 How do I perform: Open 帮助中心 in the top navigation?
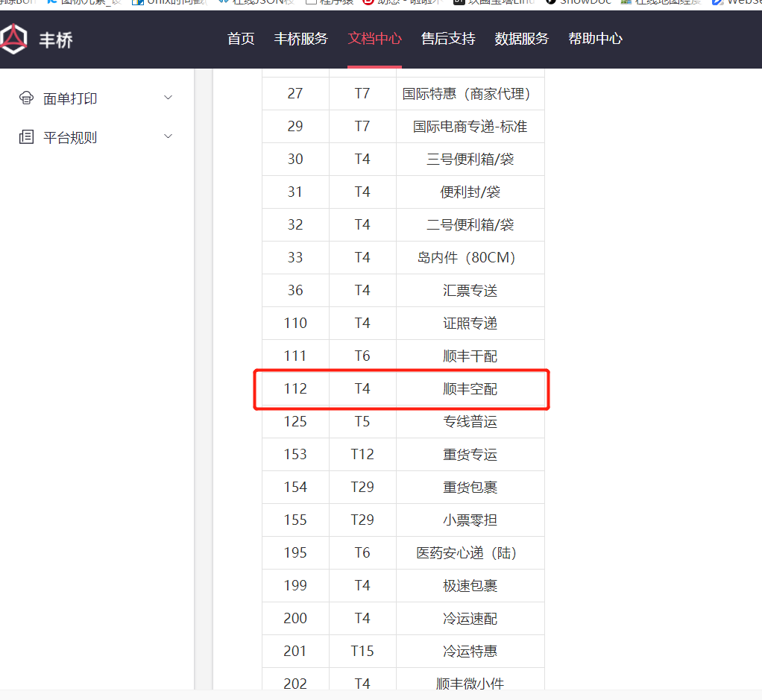(595, 39)
